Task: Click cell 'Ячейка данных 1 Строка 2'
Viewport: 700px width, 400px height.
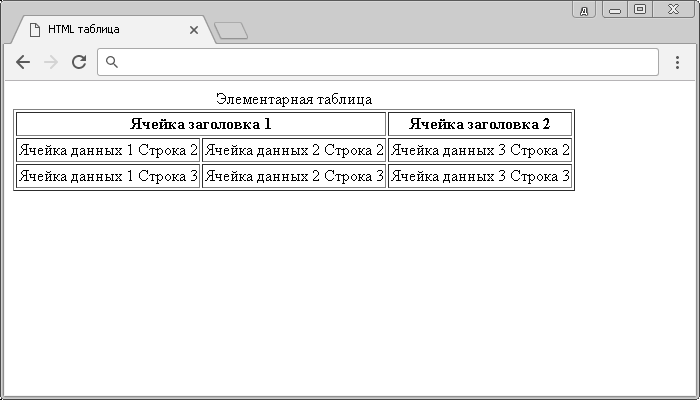Action: 108,150
